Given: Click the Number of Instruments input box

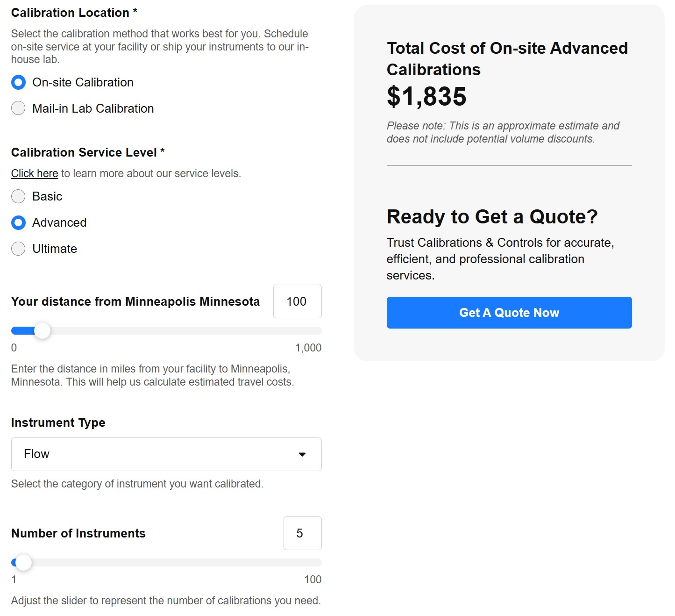Looking at the screenshot, I should click(302, 533).
